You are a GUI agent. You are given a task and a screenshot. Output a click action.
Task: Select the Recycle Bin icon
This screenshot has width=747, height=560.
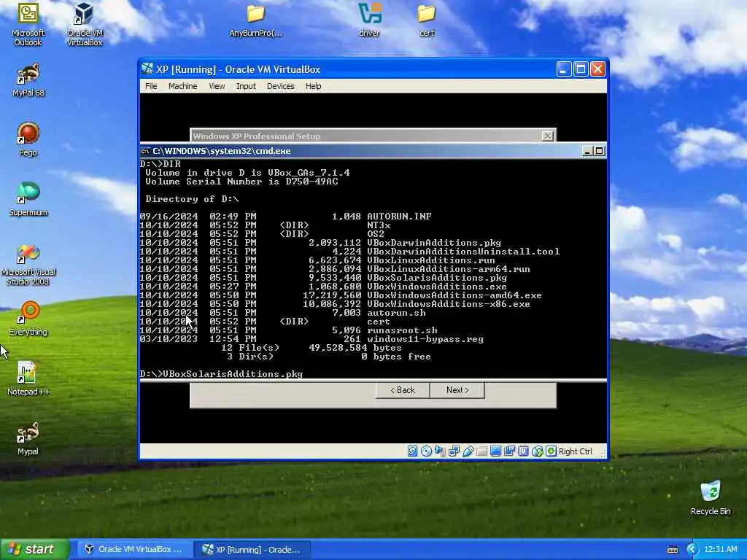711,498
